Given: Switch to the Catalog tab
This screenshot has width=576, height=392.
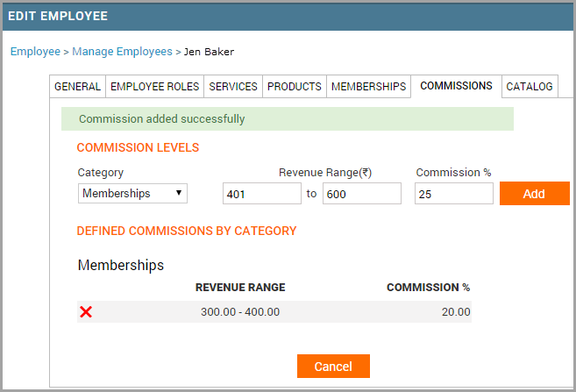Looking at the screenshot, I should [x=530, y=86].
